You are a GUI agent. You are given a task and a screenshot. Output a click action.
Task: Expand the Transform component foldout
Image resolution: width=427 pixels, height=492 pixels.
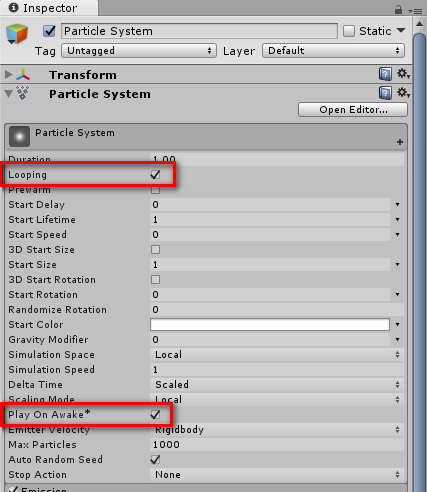(9, 75)
